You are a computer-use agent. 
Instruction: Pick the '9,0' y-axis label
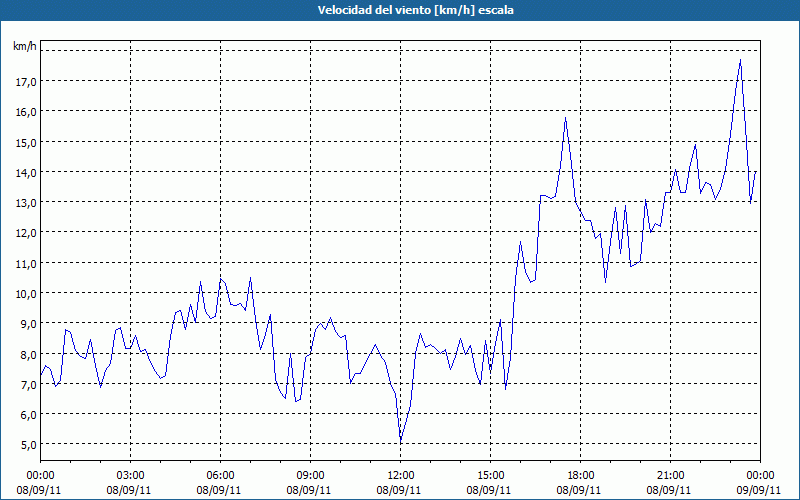[28, 323]
